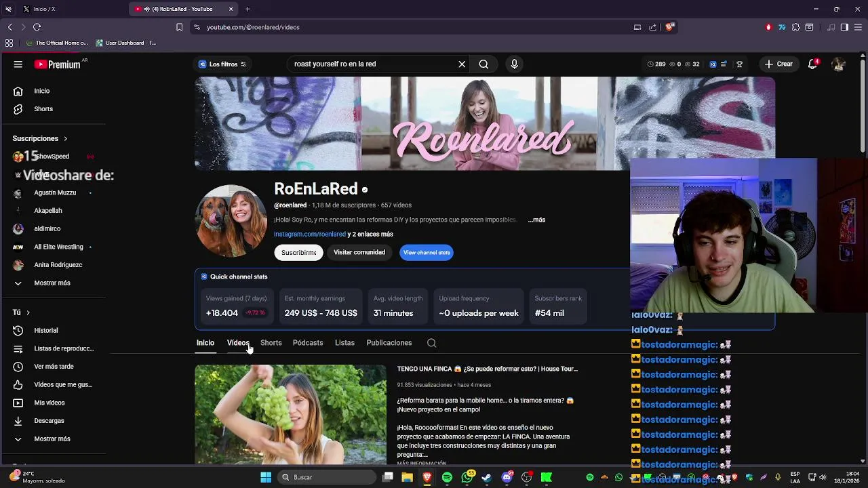
Task: Click the Subscribers rank #54 mil stat
Action: [x=558, y=306]
